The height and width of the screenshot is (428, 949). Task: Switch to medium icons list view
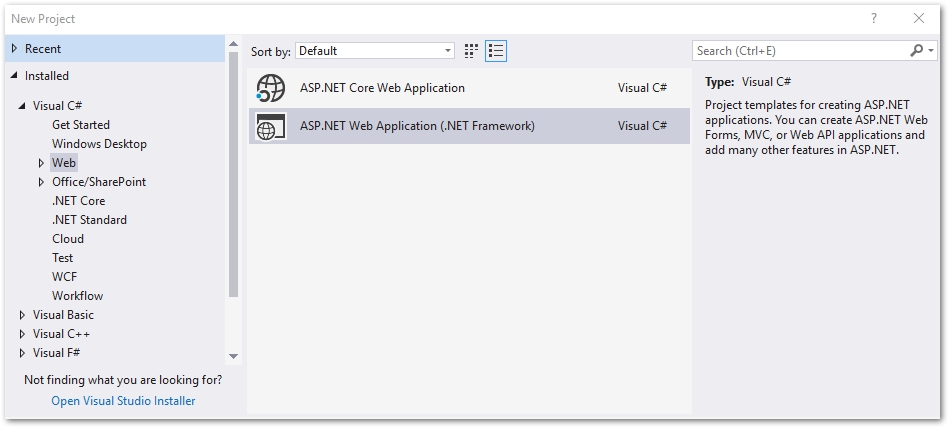click(x=496, y=51)
